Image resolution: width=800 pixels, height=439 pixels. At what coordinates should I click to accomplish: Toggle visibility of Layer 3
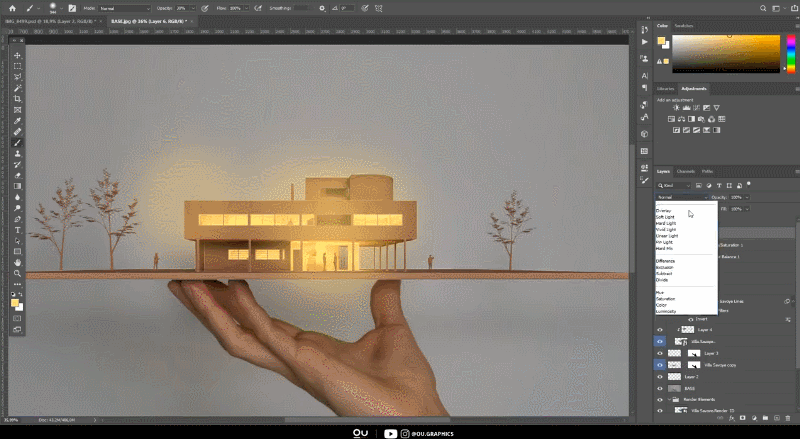[659, 353]
